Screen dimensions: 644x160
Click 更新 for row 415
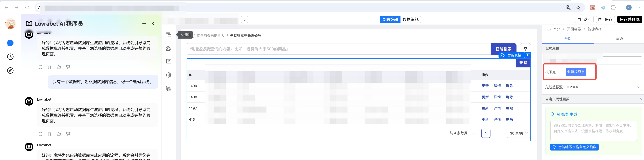pyautogui.click(x=485, y=120)
